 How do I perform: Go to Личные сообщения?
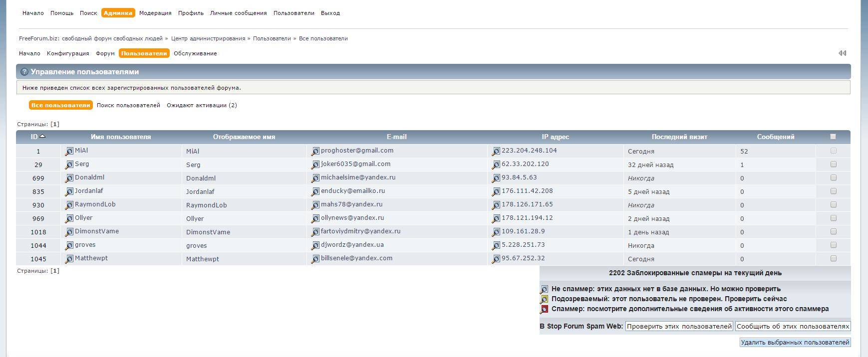(x=238, y=13)
